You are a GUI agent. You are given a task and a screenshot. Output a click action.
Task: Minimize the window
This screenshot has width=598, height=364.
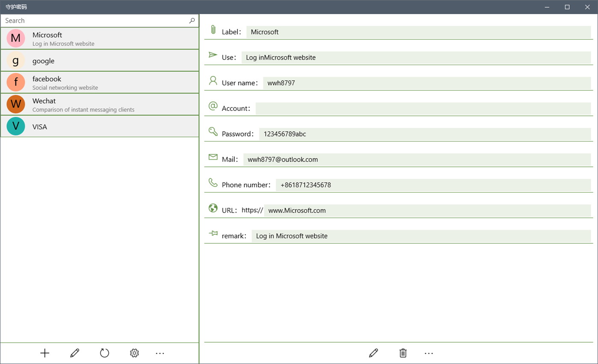coord(547,7)
